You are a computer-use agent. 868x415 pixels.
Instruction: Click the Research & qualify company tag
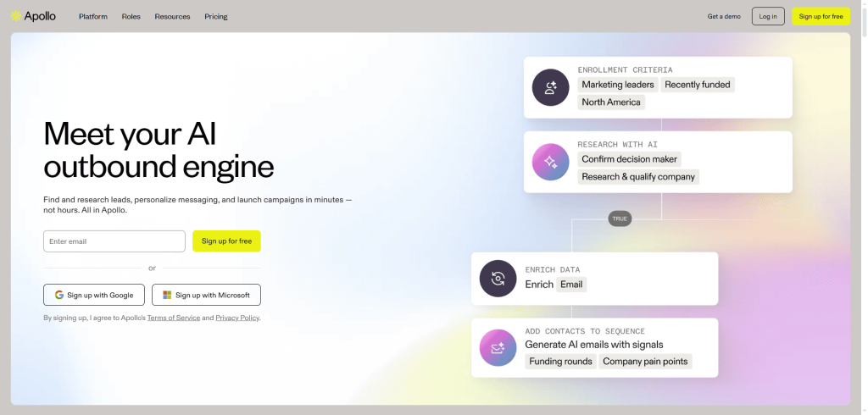(638, 177)
